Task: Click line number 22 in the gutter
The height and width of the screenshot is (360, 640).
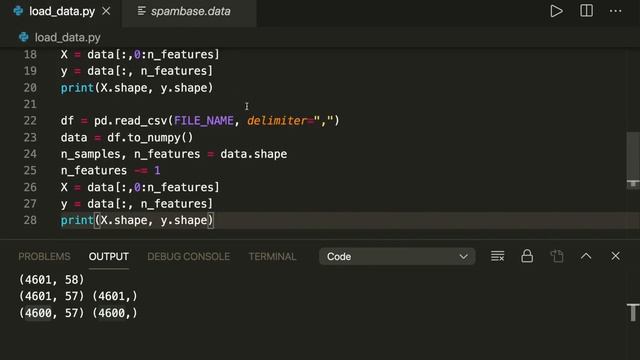Action: coord(30,121)
